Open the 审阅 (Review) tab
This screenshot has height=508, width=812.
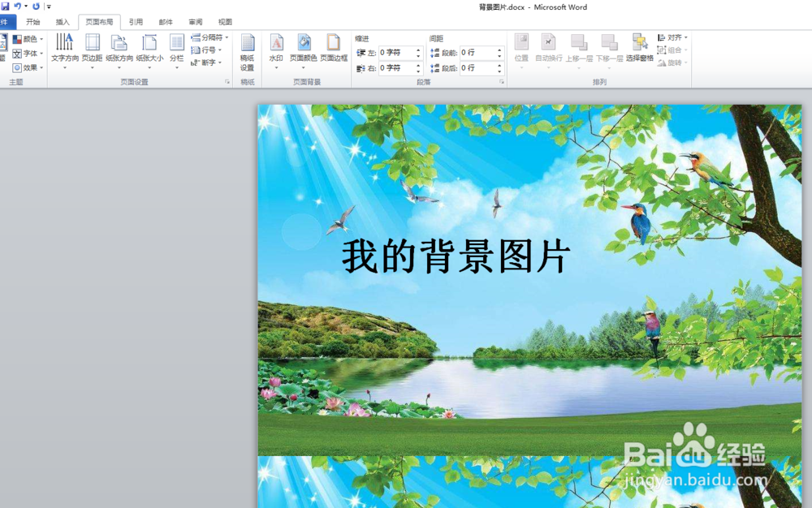click(x=196, y=22)
